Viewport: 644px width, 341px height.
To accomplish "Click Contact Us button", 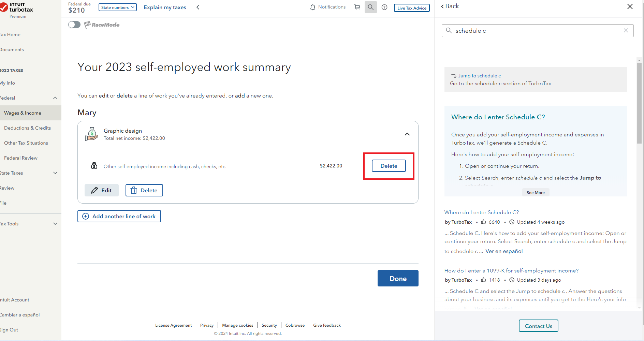I will [538, 326].
